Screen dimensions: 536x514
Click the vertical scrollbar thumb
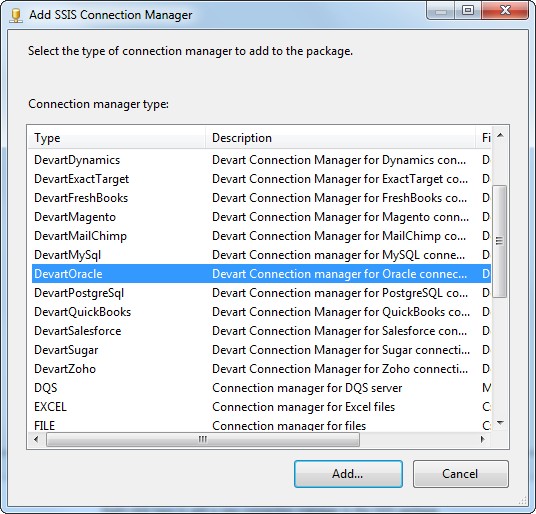(500, 241)
